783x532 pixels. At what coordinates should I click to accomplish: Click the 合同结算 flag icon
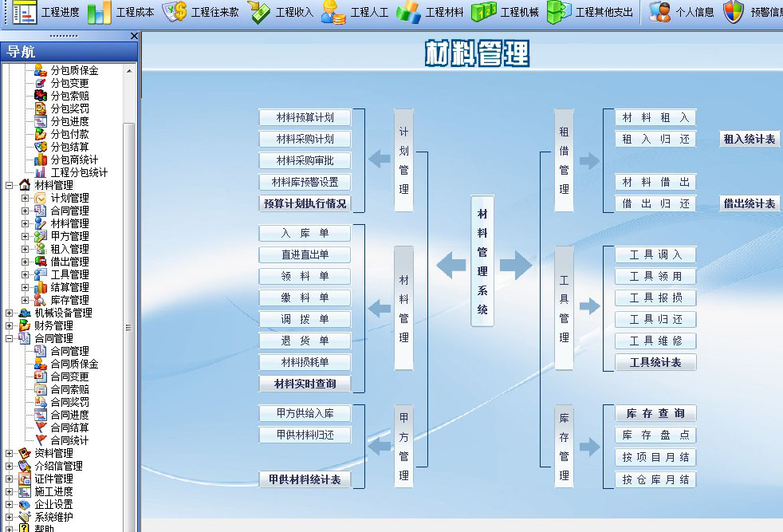41,428
